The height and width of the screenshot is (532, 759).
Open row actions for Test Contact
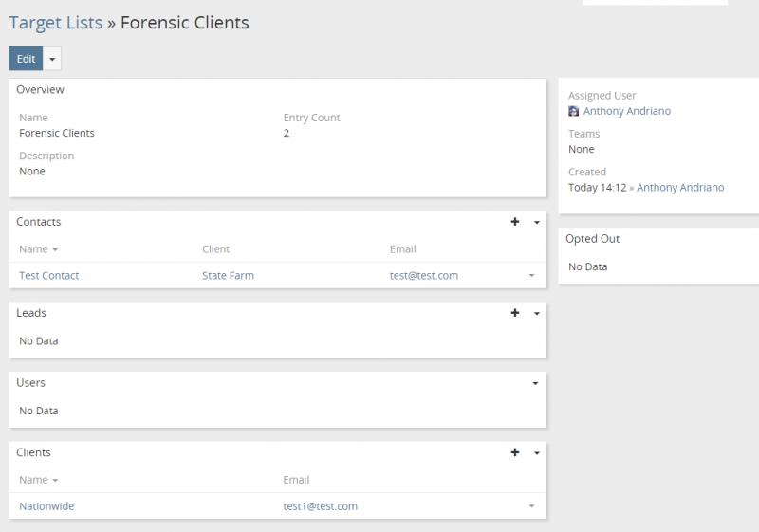[531, 276]
